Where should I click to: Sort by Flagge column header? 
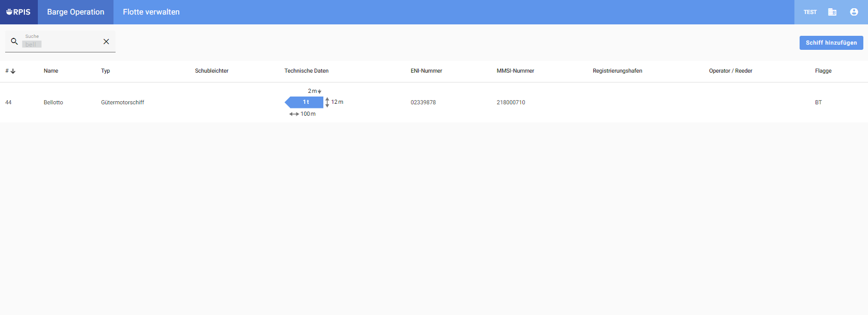pyautogui.click(x=823, y=71)
